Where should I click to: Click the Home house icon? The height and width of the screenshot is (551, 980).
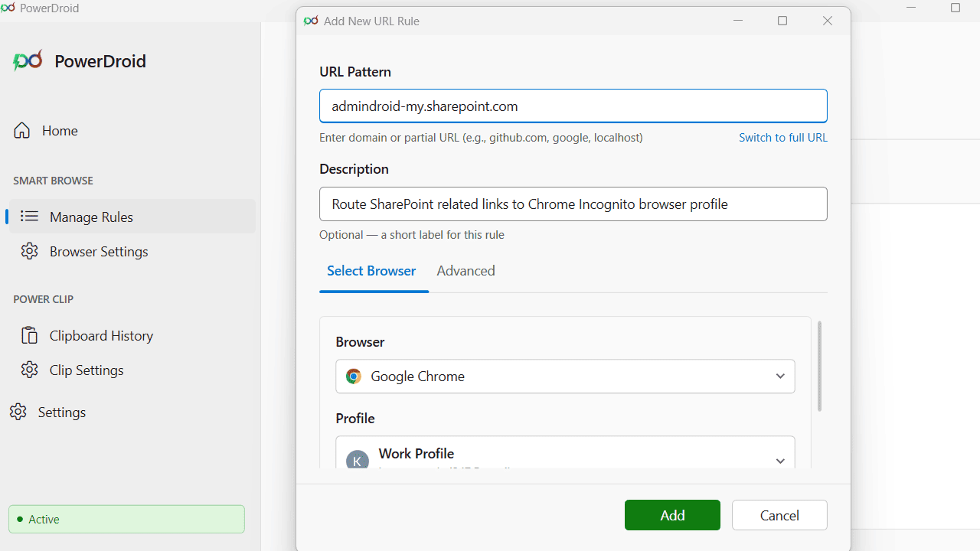click(22, 130)
